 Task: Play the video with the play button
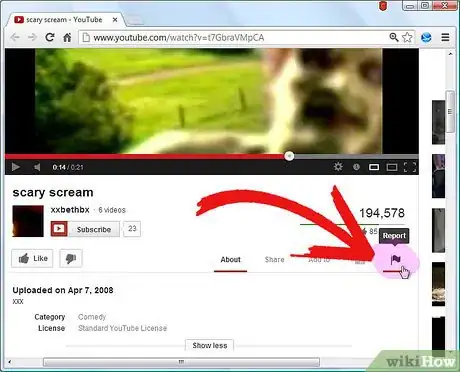pos(15,167)
